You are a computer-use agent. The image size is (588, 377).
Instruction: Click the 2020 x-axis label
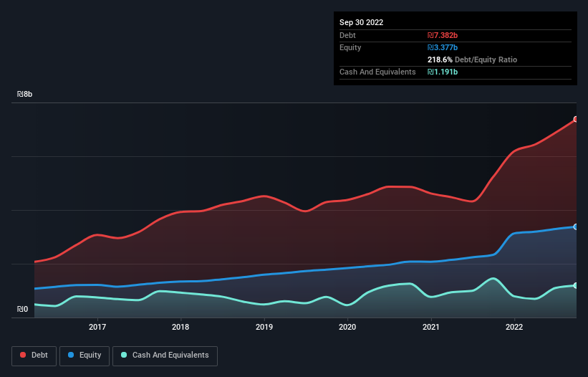click(x=347, y=327)
